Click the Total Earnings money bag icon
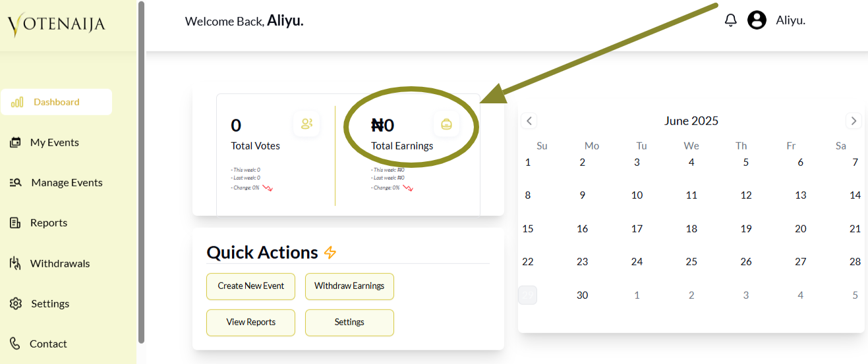868x364 pixels. pyautogui.click(x=446, y=124)
